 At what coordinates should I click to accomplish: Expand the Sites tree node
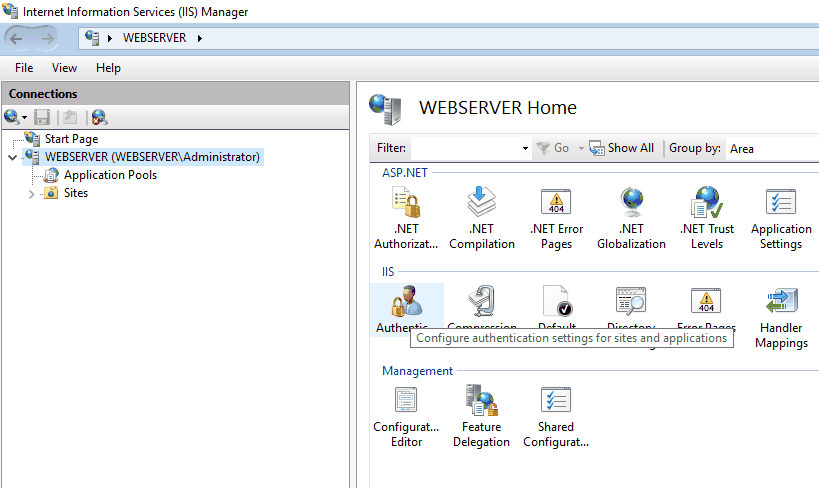coord(32,194)
